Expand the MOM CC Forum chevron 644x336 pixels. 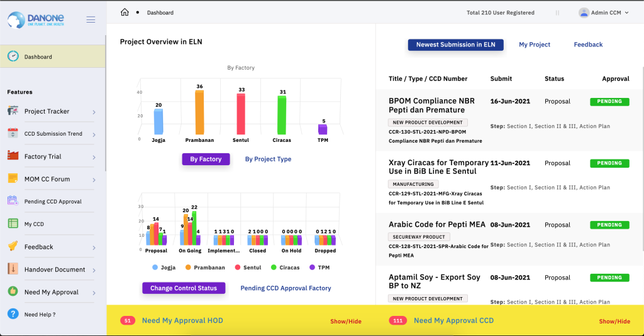click(x=94, y=180)
